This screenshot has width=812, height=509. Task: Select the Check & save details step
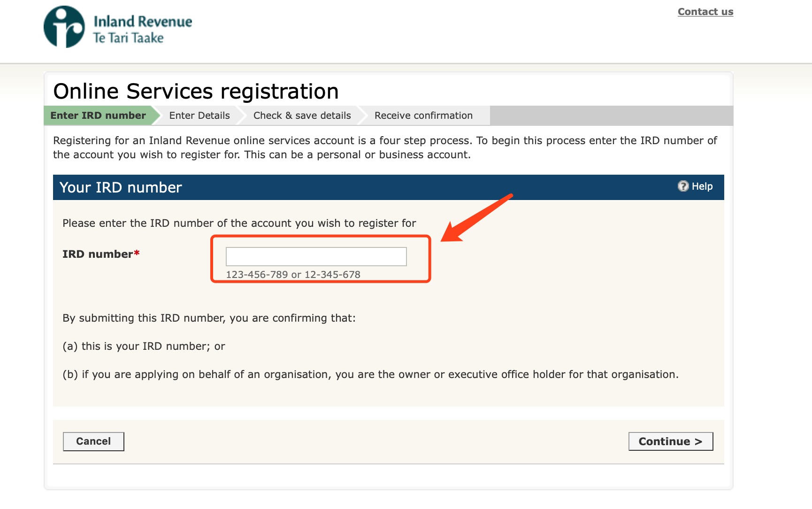[x=302, y=116]
